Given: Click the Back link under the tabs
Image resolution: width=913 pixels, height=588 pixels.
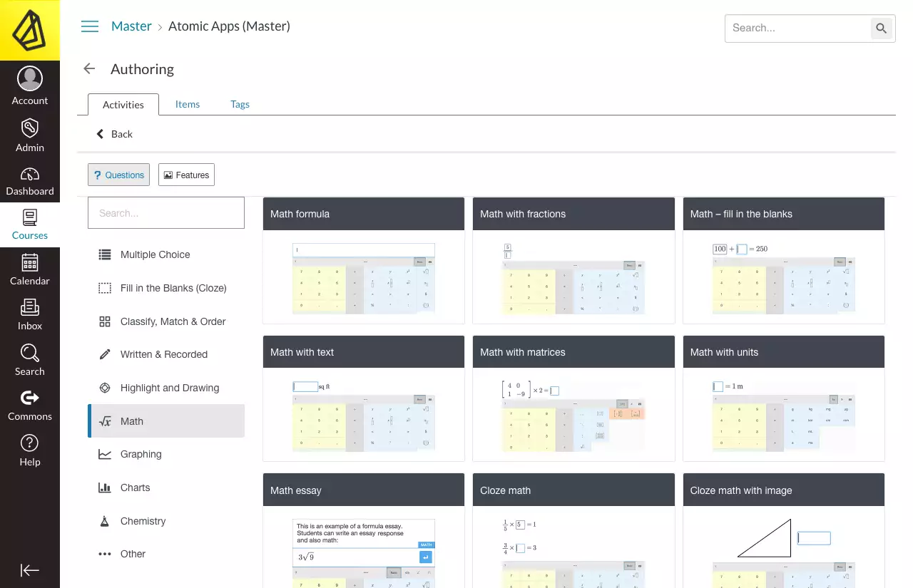Looking at the screenshot, I should click(x=115, y=134).
